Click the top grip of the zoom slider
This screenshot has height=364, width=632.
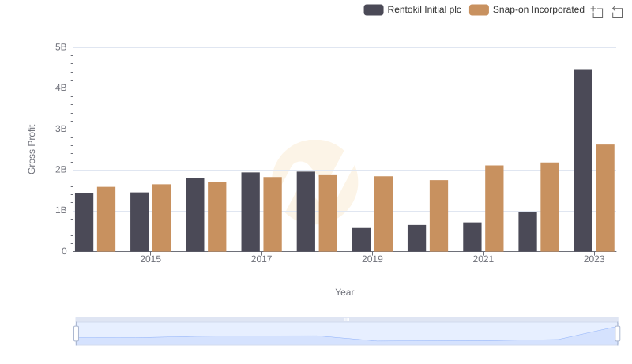click(347, 319)
